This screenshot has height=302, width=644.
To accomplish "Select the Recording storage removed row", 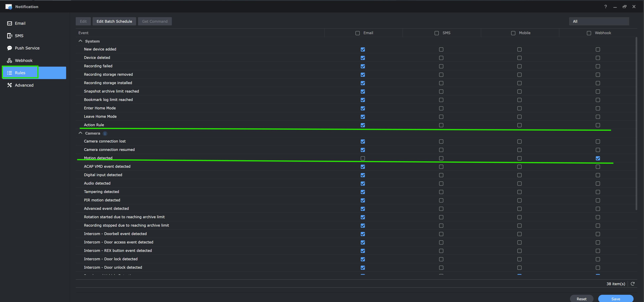I will [x=355, y=75].
